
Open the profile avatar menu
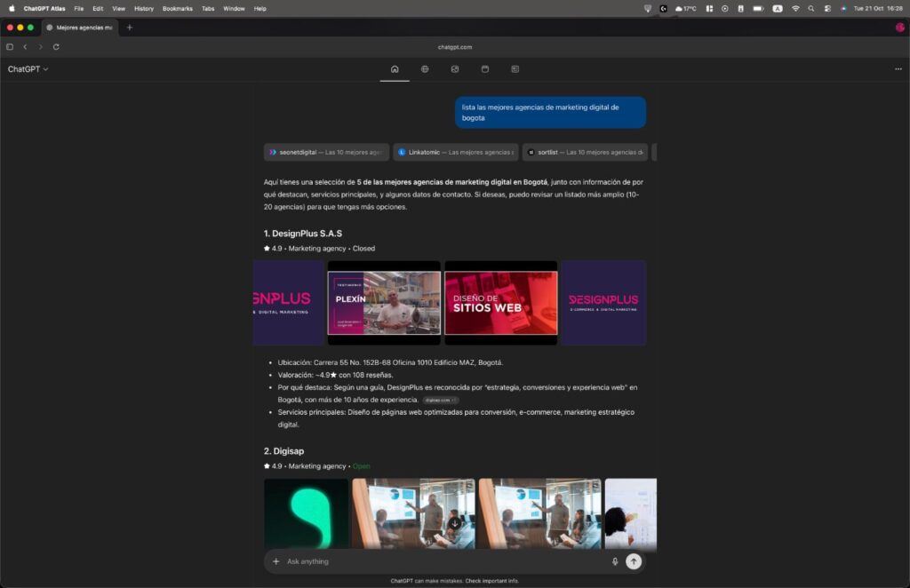coord(899,28)
